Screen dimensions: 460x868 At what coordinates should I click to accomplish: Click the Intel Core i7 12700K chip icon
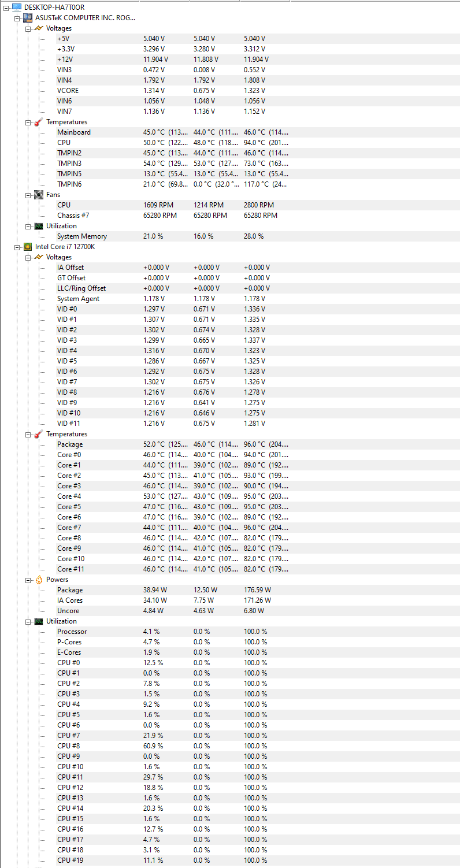click(28, 247)
